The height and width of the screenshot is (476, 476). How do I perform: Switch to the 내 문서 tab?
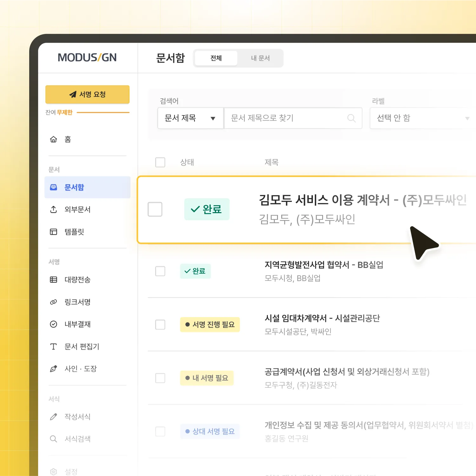[260, 58]
